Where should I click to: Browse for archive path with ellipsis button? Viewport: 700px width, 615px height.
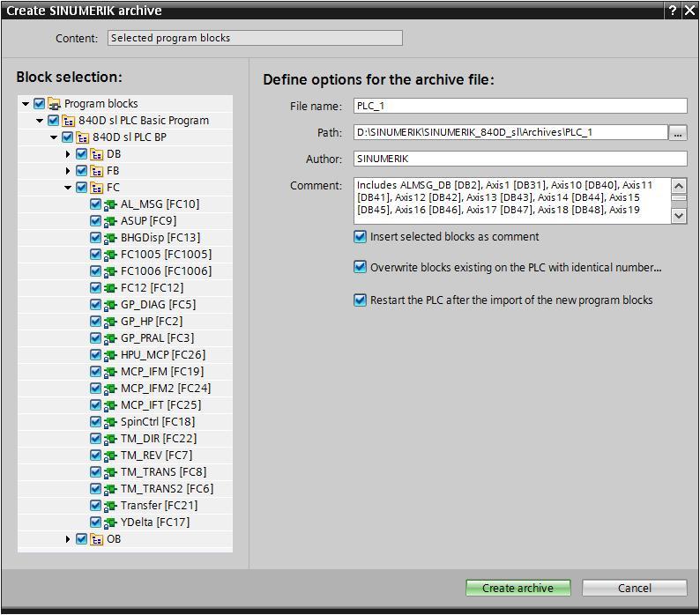[678, 132]
